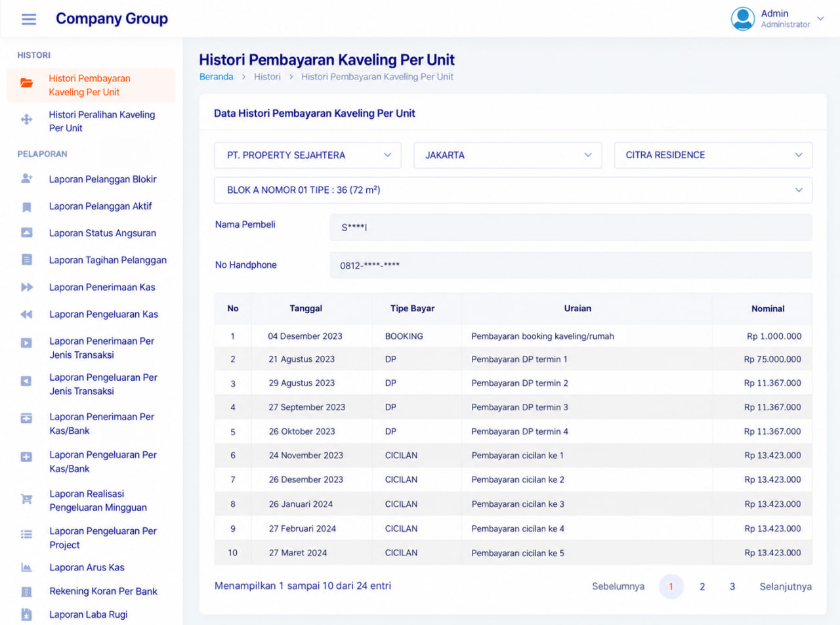Expand the Admin account menu chevron
This screenshot has height=625, width=840.
pos(820,18)
